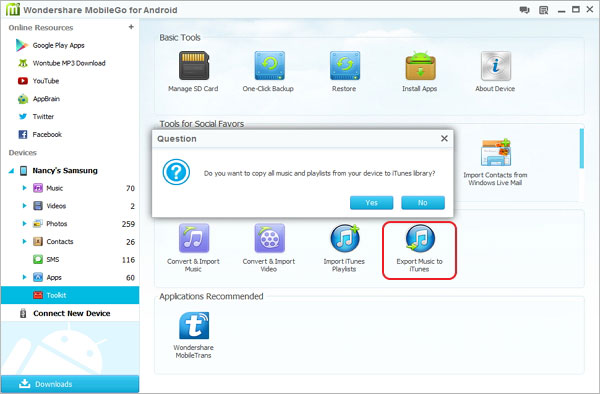Expand the Contacts category arrow

tap(24, 241)
